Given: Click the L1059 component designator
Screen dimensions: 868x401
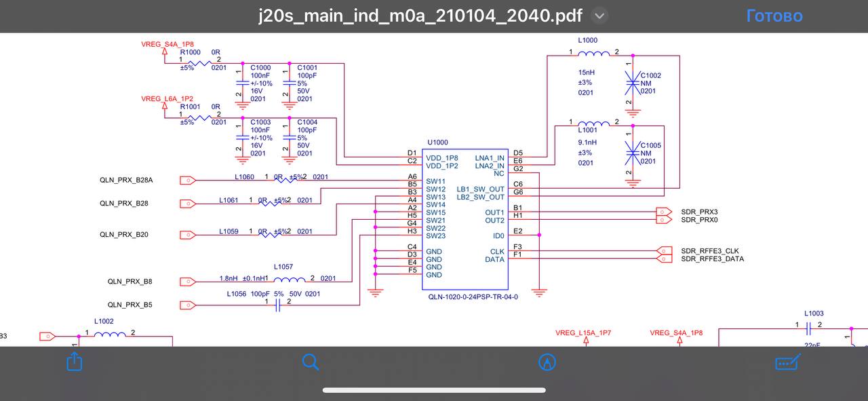Looking at the screenshot, I should [229, 232].
